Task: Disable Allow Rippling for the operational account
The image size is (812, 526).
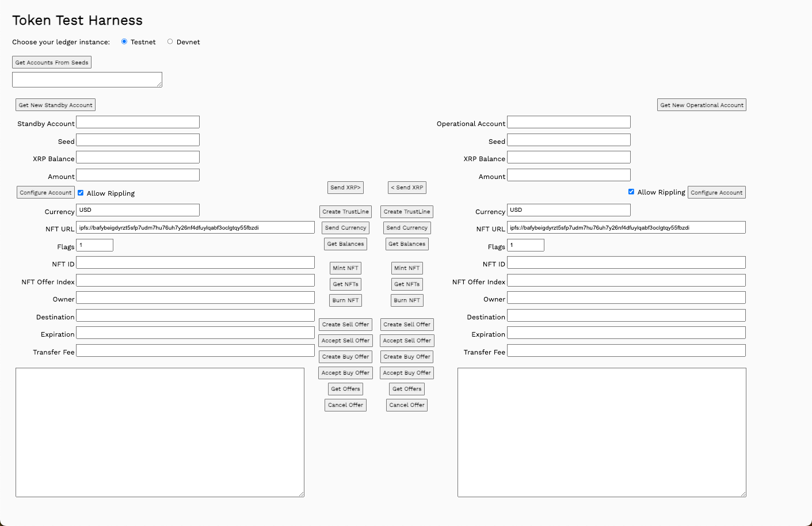Action: (631, 192)
